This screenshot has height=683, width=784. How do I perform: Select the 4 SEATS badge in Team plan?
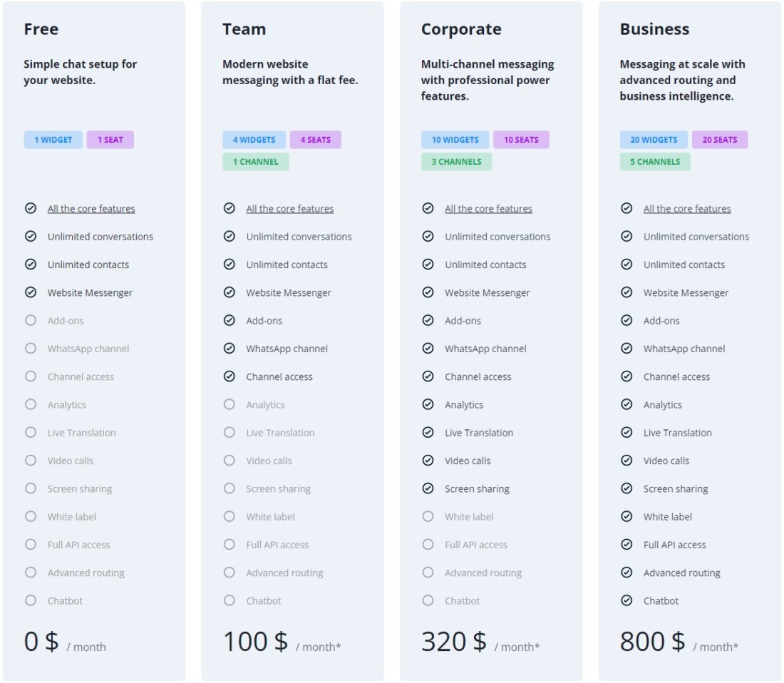pos(316,139)
